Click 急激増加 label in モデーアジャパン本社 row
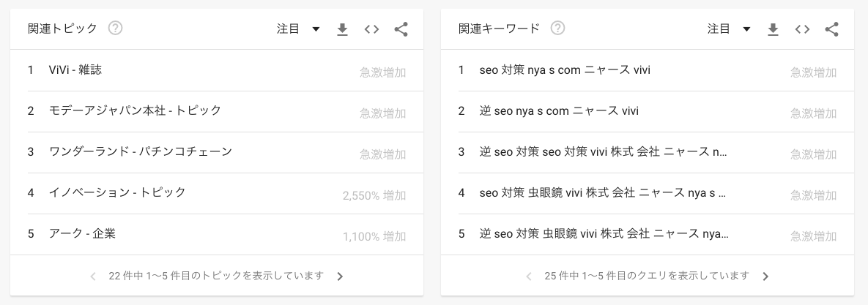The width and height of the screenshot is (868, 305). point(383,113)
